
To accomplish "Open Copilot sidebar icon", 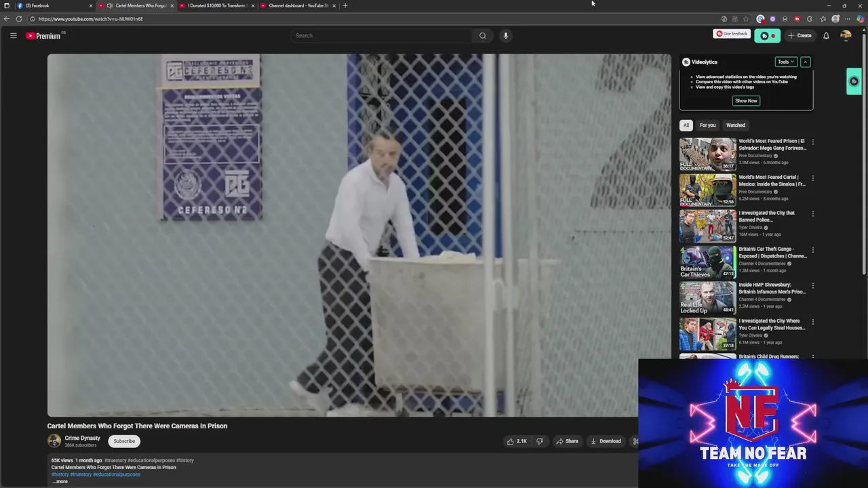I will tap(861, 19).
